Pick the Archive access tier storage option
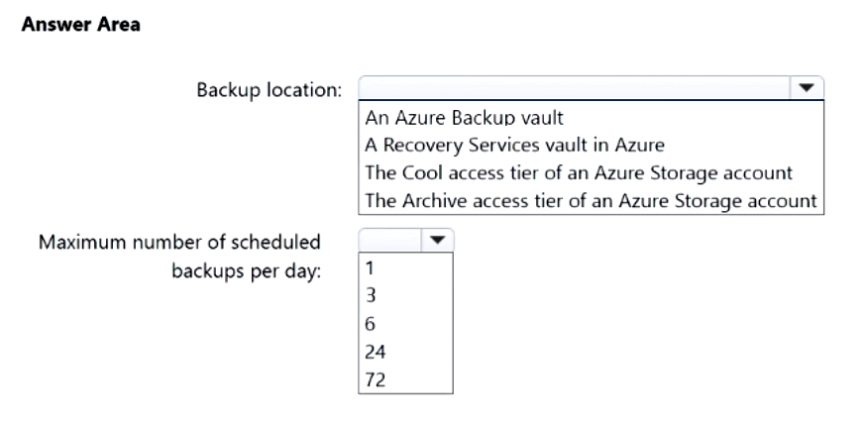Viewport: 868px width, 421px height. [591, 200]
